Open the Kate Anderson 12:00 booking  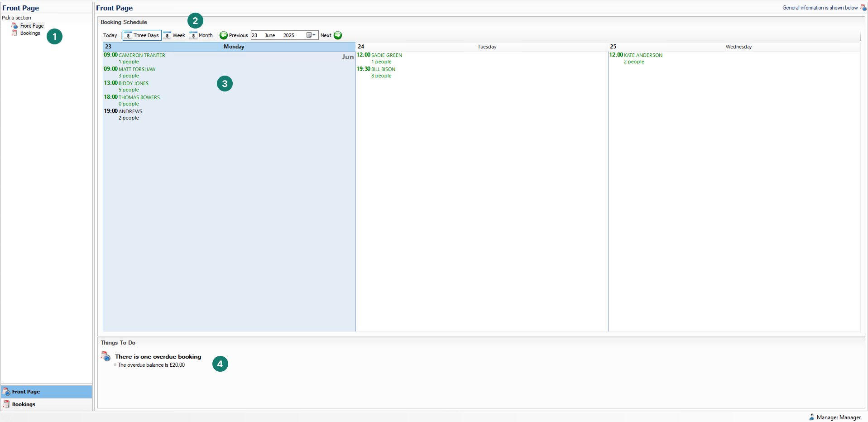[x=643, y=55]
